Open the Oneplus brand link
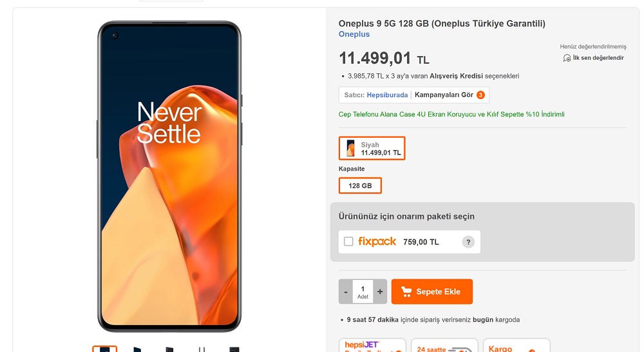This screenshot has width=644, height=352. click(354, 34)
